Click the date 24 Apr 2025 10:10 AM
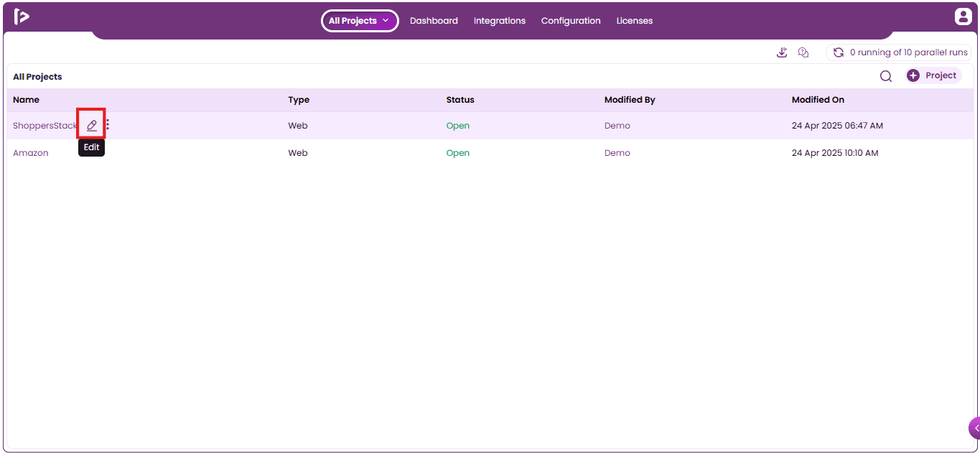The image size is (980, 454). click(x=835, y=153)
